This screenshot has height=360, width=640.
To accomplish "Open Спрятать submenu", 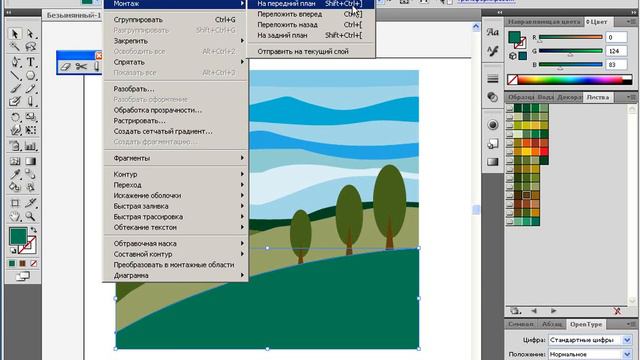I will point(176,62).
